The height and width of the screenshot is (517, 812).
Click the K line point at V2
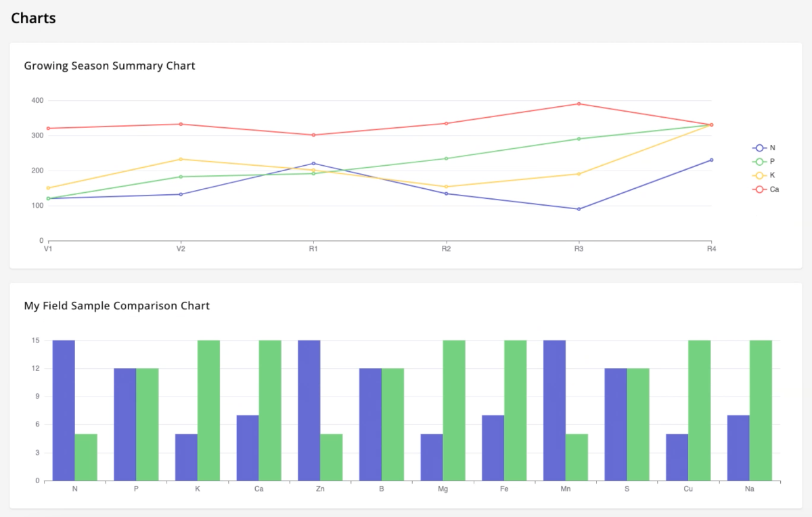[x=181, y=159]
